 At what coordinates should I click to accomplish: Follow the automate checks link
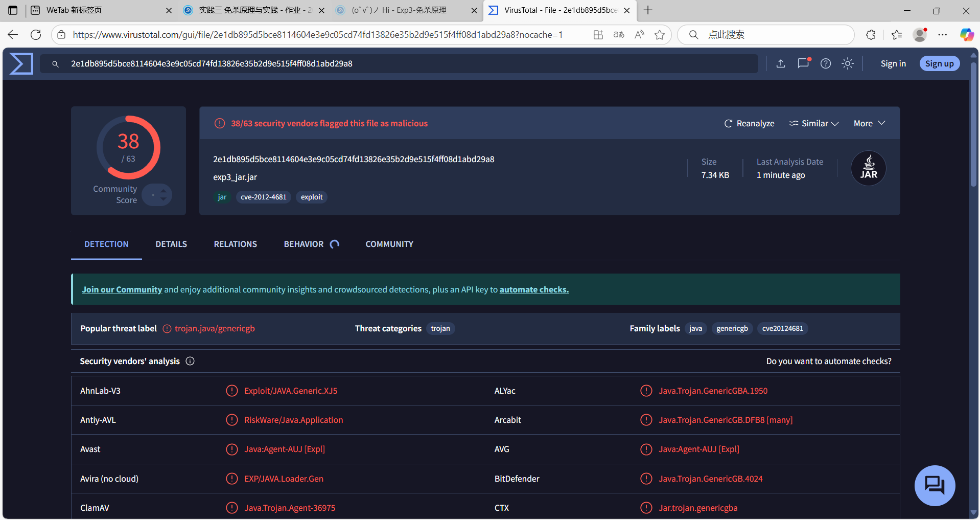click(x=534, y=289)
